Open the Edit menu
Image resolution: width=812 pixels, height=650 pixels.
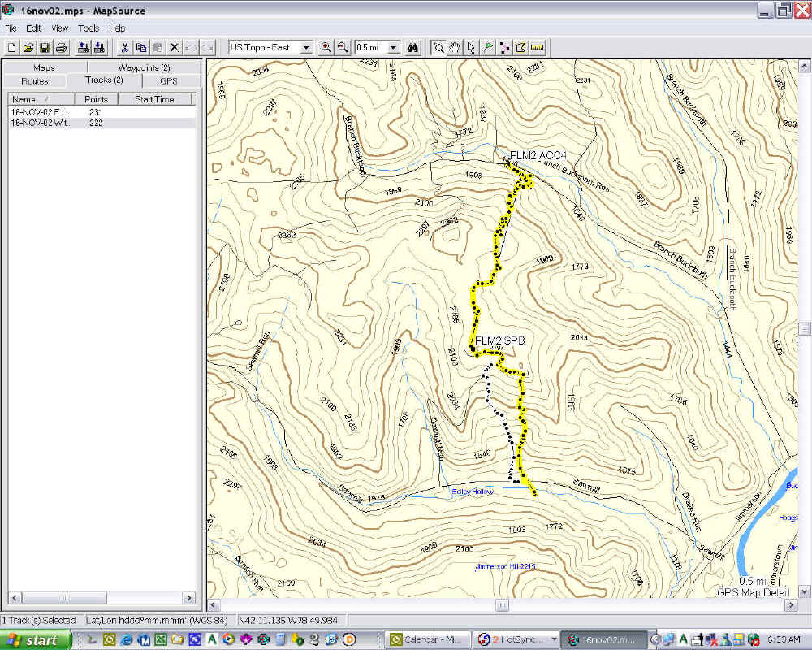click(x=33, y=28)
